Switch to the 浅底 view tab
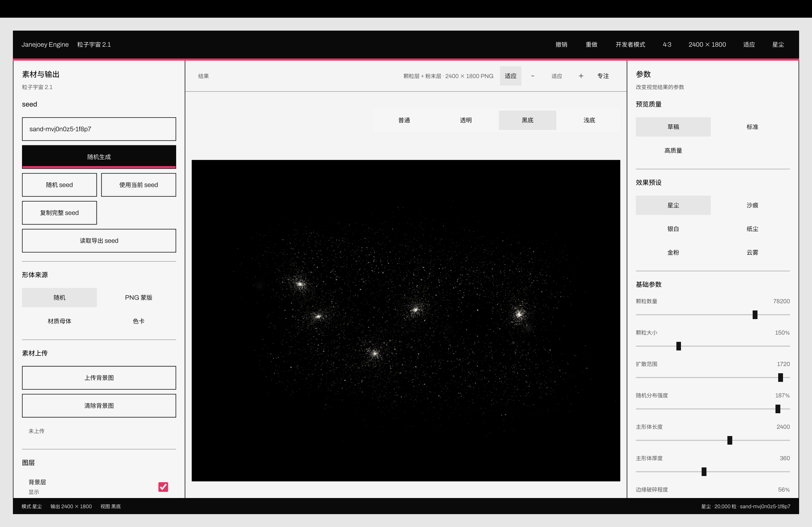 pos(589,120)
